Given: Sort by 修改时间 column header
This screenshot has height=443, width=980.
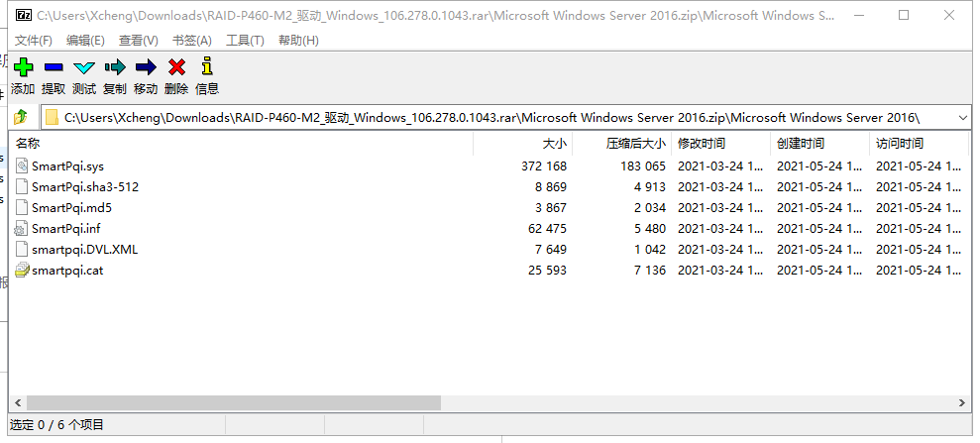Looking at the screenshot, I should pos(720,143).
